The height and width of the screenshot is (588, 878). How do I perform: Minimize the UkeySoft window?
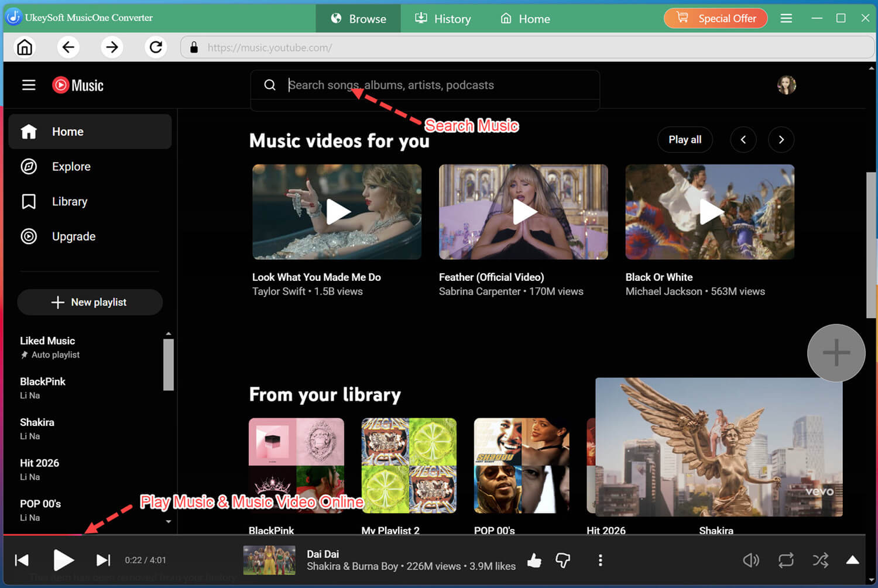coord(817,18)
